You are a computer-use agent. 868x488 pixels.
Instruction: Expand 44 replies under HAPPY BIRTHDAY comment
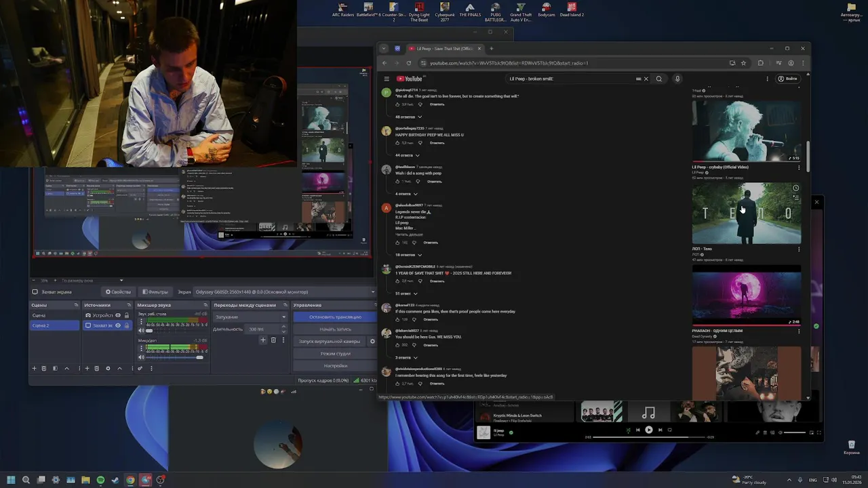408,155
